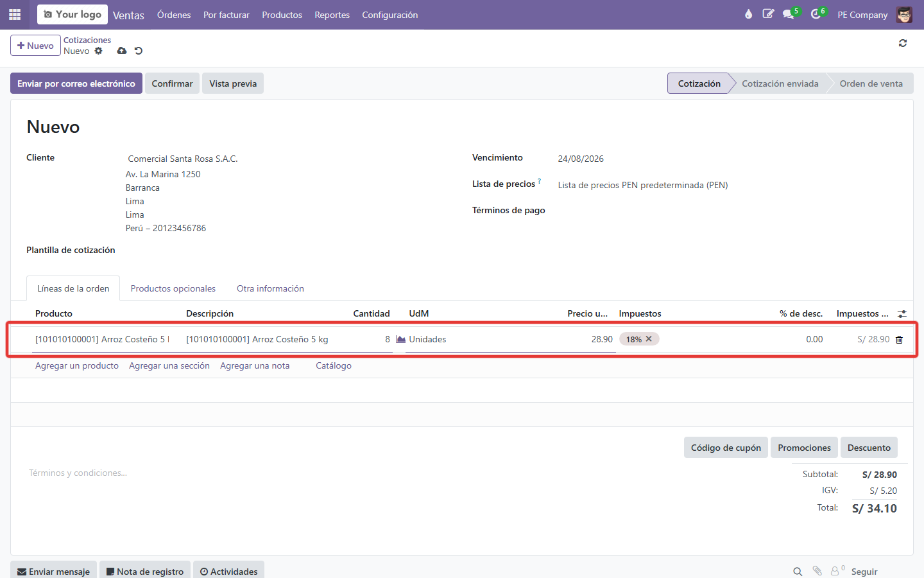Switch to Líneas de la orden tab
Screen dimensions: 924x578
pos(73,288)
